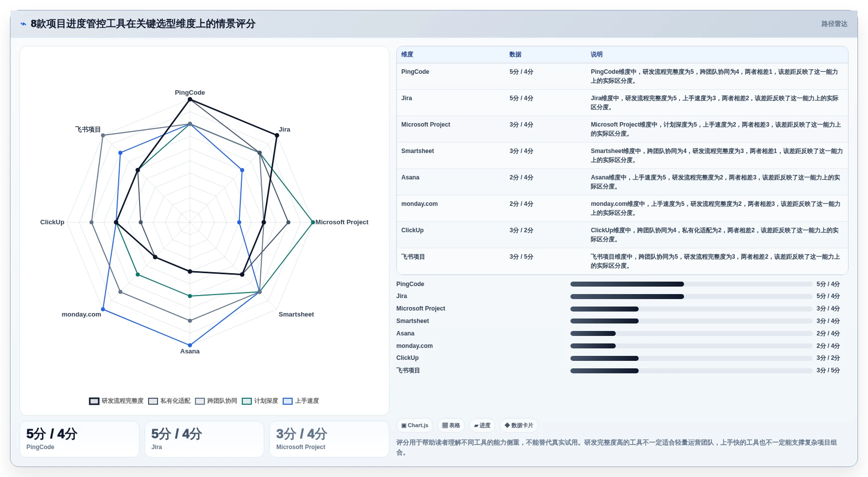868x477 pixels.
Task: Click the Smartsheet progress bar
Action: [x=692, y=321]
